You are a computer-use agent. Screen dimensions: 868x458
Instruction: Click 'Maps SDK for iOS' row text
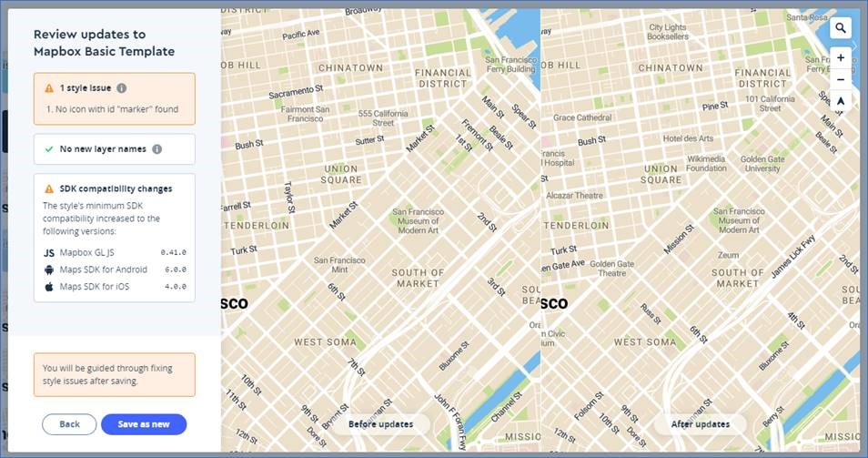[95, 286]
